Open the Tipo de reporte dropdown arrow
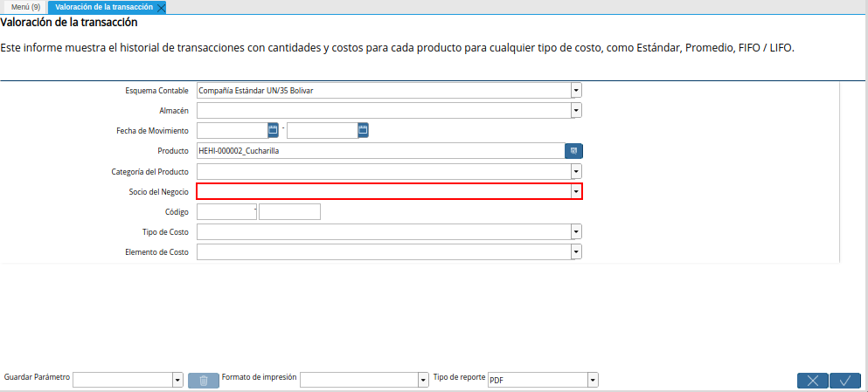Screen dimensions: 868x392 pos(594,380)
